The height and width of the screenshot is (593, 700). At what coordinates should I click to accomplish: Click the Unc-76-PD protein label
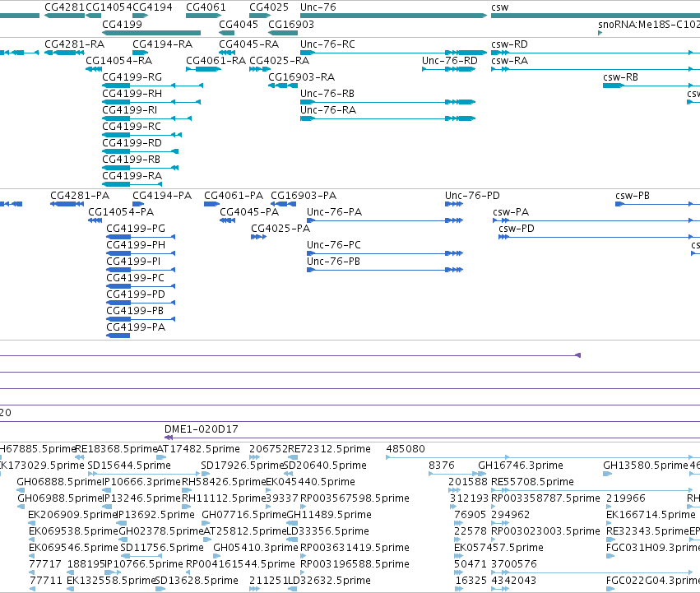tap(472, 196)
